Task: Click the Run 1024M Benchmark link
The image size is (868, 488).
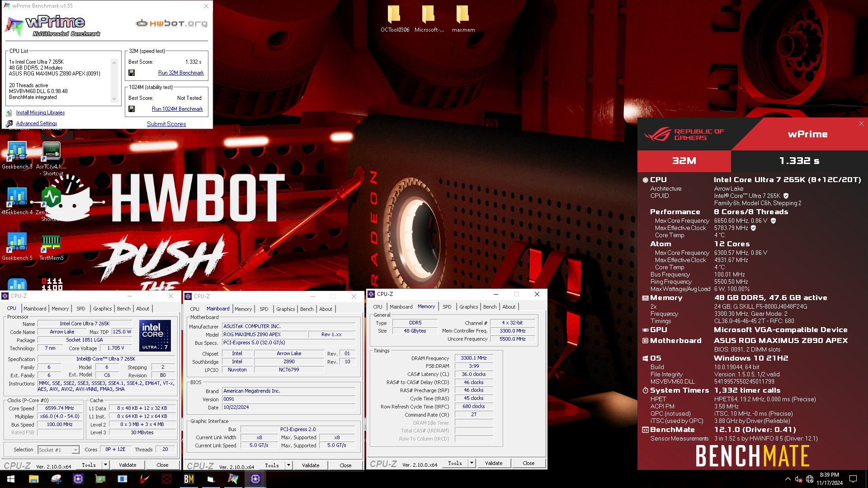Action: [177, 109]
